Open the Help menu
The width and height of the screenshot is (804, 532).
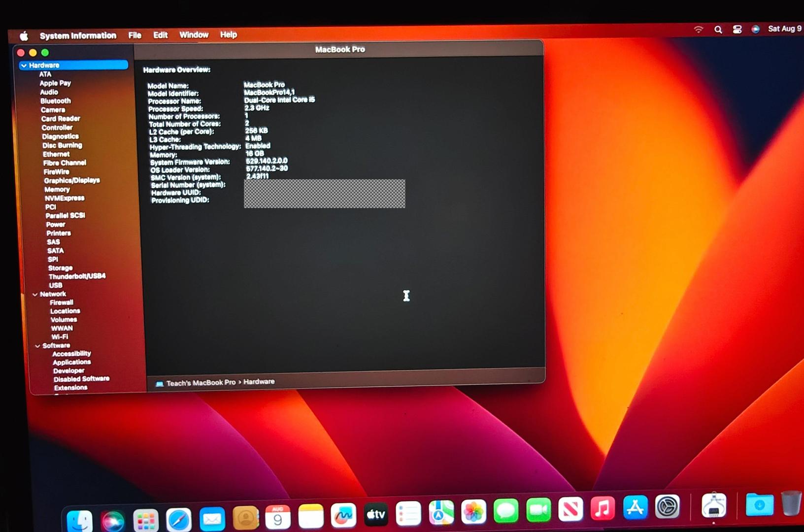pos(229,34)
